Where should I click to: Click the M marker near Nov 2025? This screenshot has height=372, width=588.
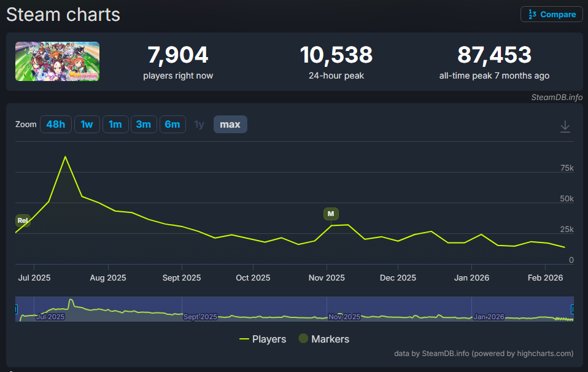point(331,214)
